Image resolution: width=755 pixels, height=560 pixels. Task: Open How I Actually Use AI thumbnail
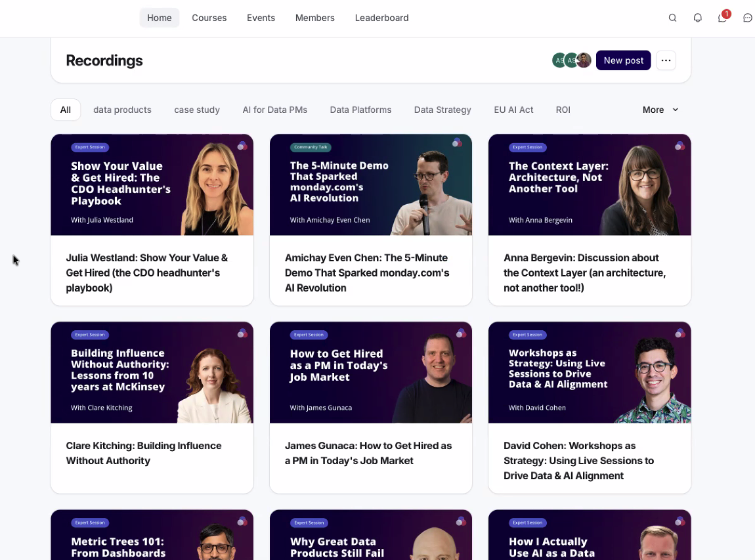tap(590, 535)
